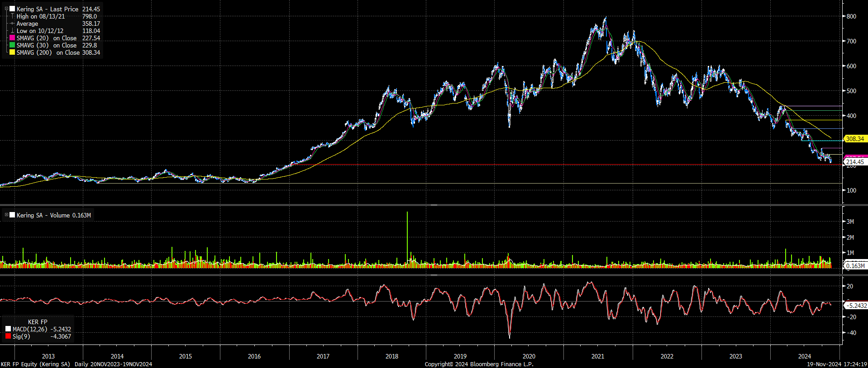Click the 2013 label on the time axis
Screen dimensions: 868x368
(x=48, y=356)
